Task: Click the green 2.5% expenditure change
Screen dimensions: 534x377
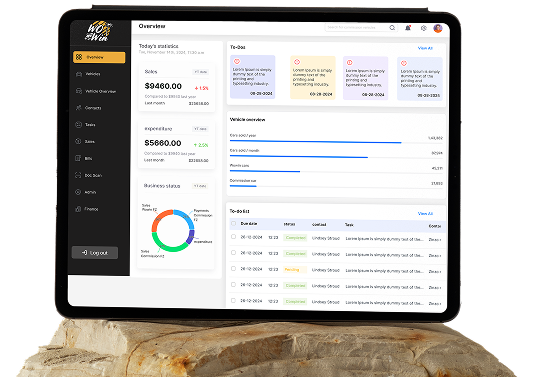Action: pos(201,145)
